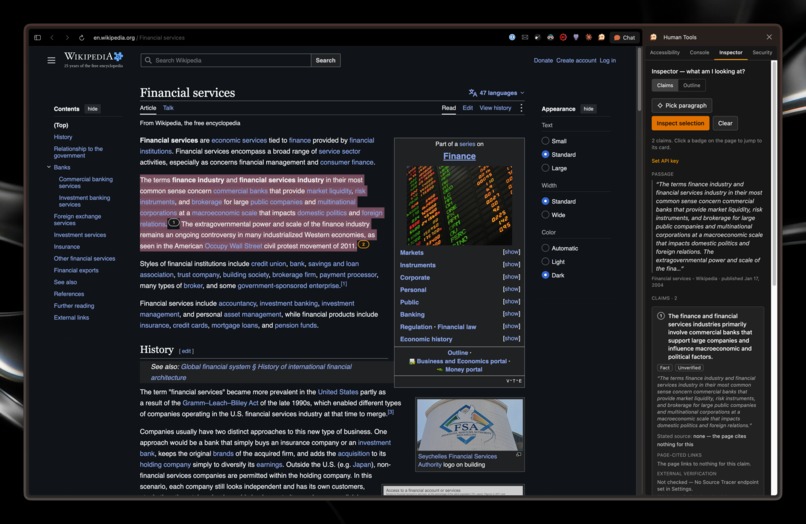Open the 47 languages dropdown

click(496, 93)
